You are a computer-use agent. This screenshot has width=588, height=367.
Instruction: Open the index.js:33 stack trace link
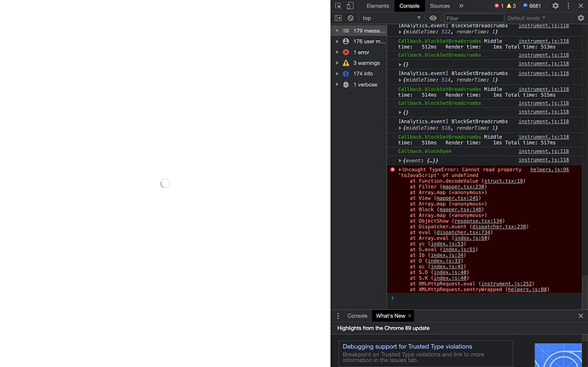click(443, 261)
